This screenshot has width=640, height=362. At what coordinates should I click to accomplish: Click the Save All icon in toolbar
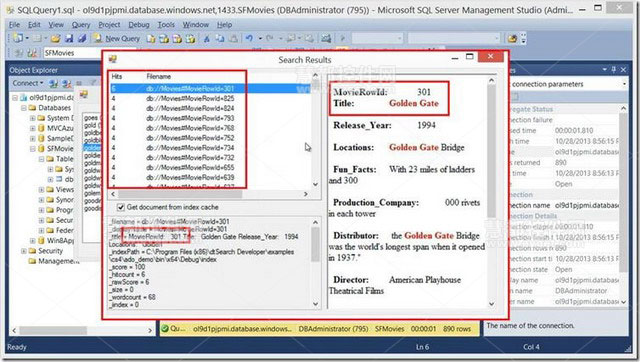coord(82,39)
